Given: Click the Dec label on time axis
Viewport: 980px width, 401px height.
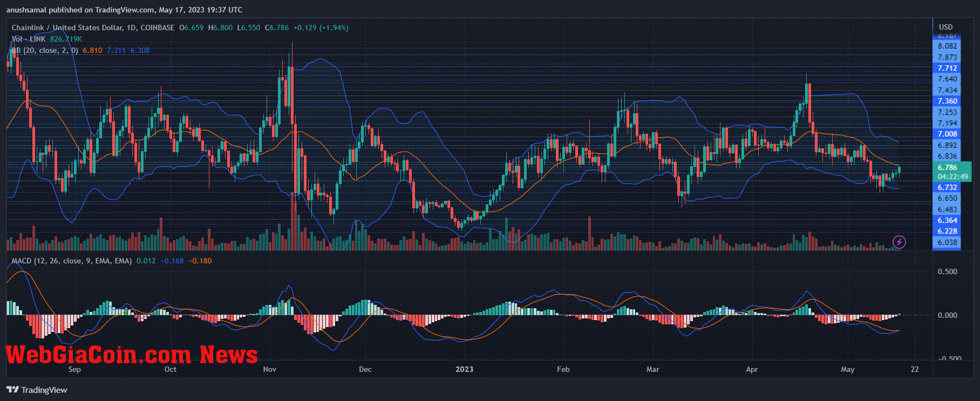Looking at the screenshot, I should click(365, 369).
